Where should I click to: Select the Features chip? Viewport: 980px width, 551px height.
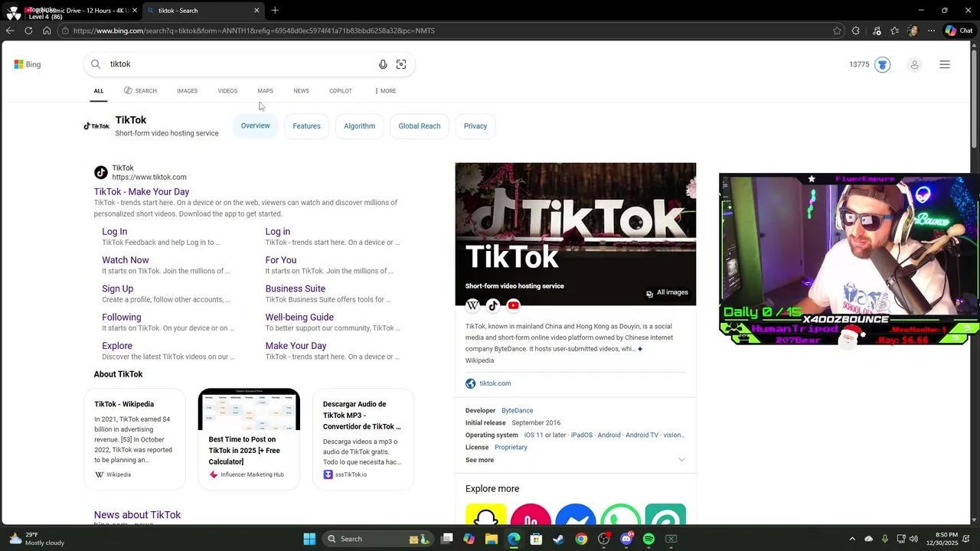pos(306,126)
